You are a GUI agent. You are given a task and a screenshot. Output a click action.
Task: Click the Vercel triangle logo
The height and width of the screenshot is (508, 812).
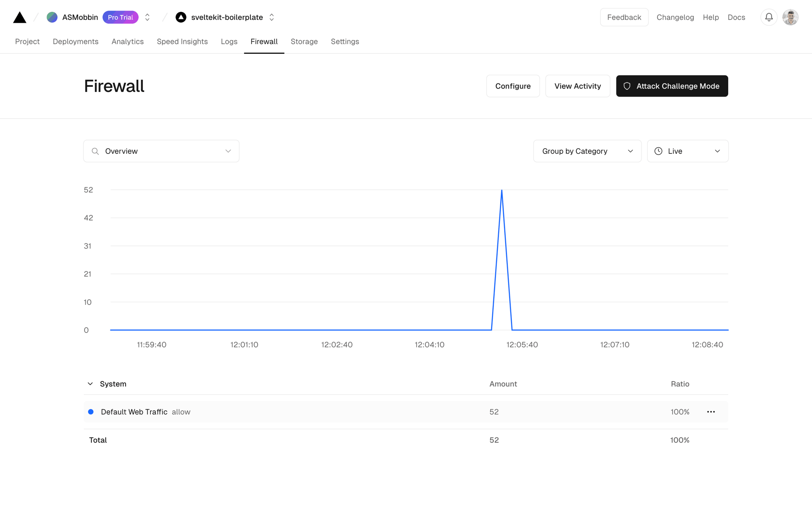(x=20, y=17)
